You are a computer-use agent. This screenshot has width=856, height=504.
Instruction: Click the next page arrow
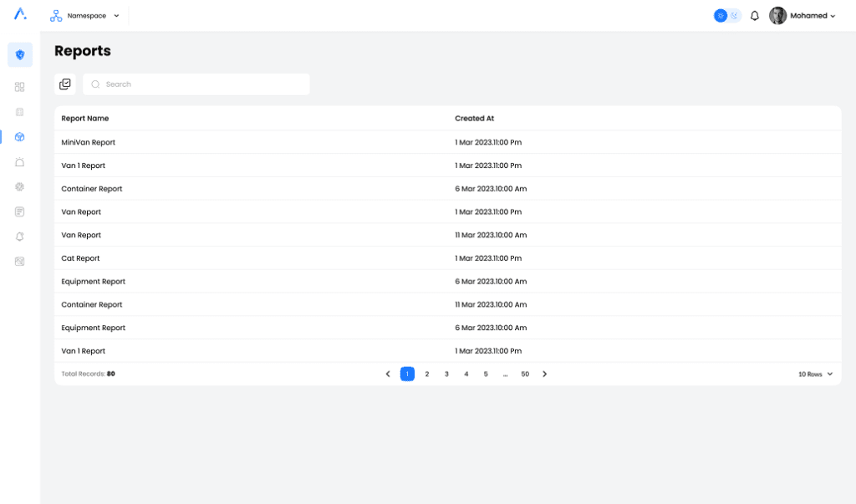(545, 374)
